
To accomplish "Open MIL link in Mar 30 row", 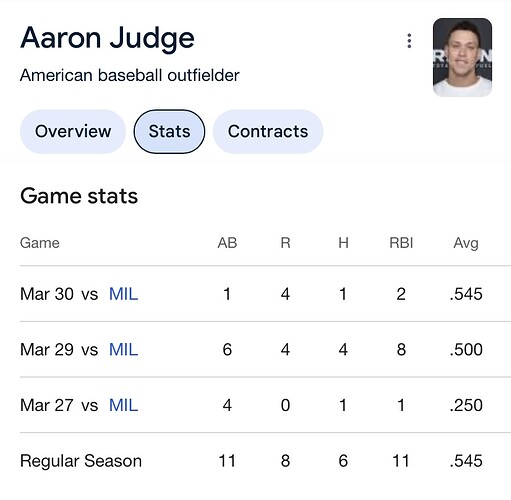I will tap(124, 294).
